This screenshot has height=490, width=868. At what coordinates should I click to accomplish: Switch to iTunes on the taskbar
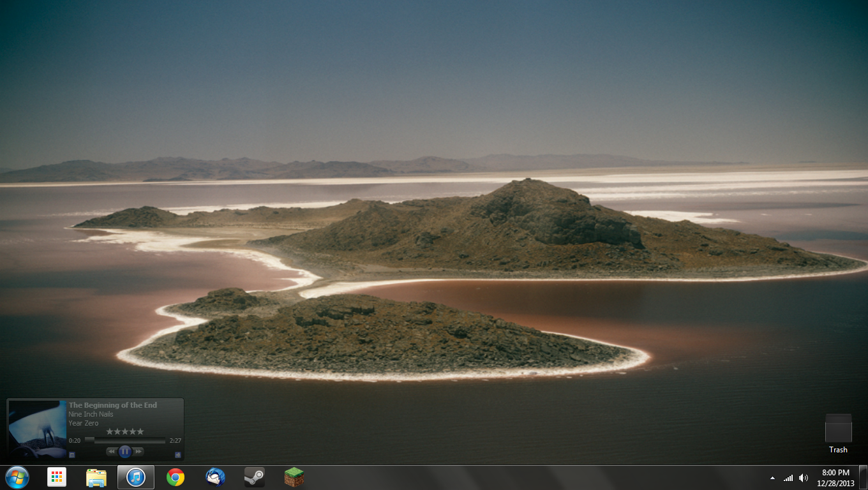tap(136, 477)
